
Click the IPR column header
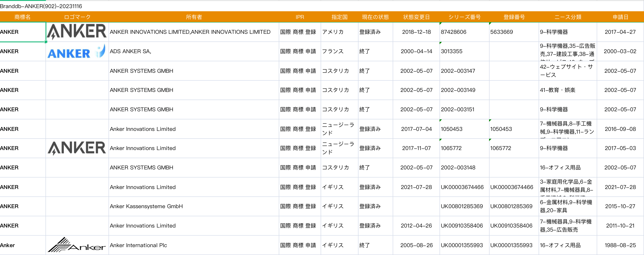[300, 17]
